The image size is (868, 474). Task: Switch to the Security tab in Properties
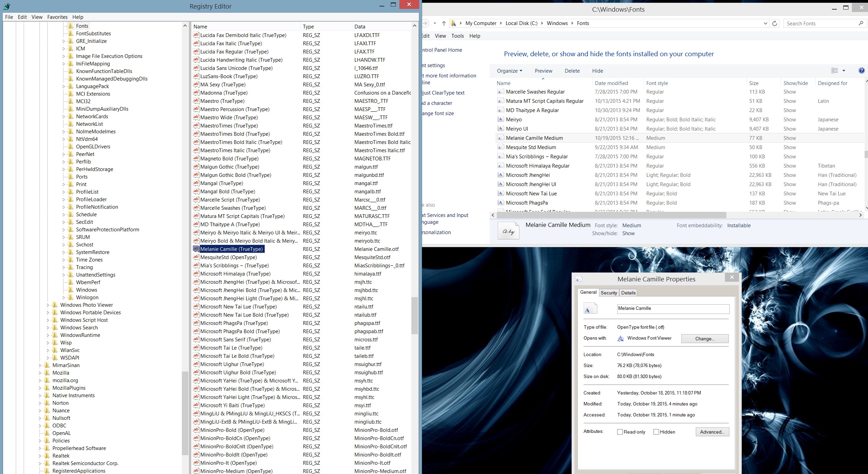(609, 293)
